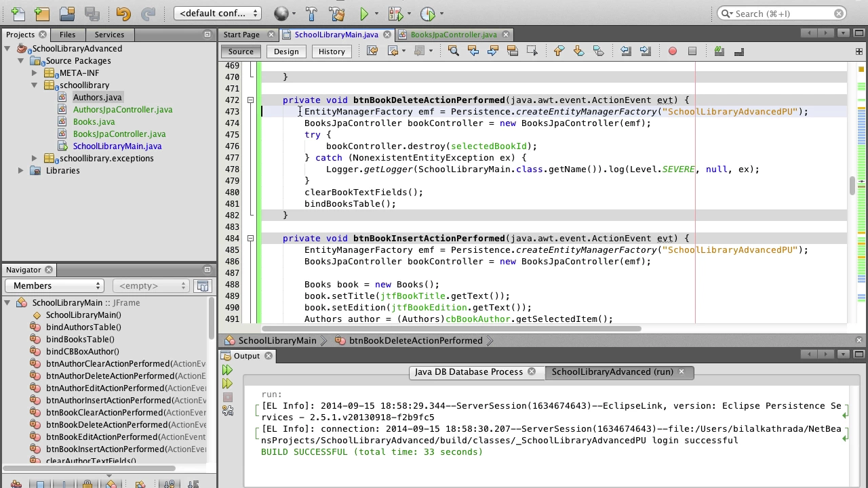Click the Profile Project clock icon
The height and width of the screenshot is (488, 868).
point(427,14)
